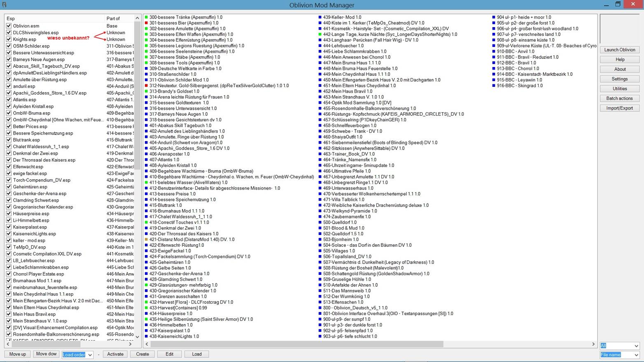Image resolution: width=644 pixels, height=362 pixels.
Task: Toggle the Knights.esp checkbox
Action: (x=9, y=39)
